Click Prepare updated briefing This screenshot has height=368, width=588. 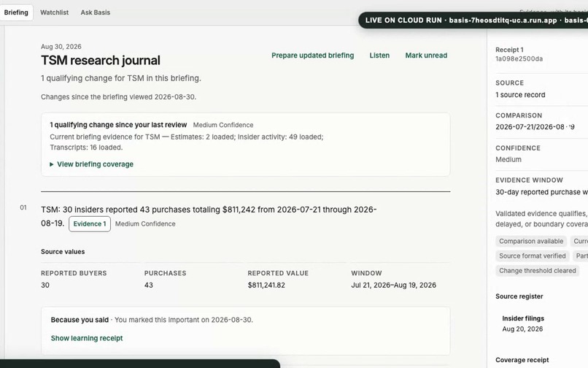pyautogui.click(x=312, y=55)
